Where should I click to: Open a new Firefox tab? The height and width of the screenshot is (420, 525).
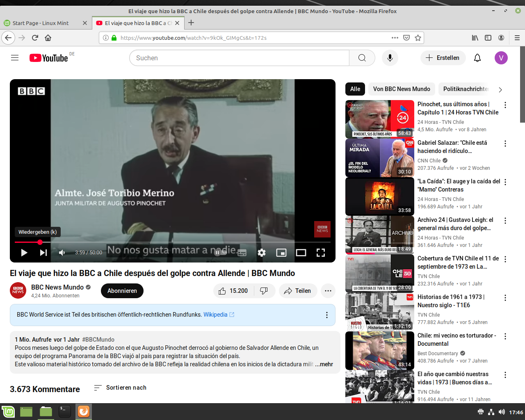pyautogui.click(x=191, y=23)
